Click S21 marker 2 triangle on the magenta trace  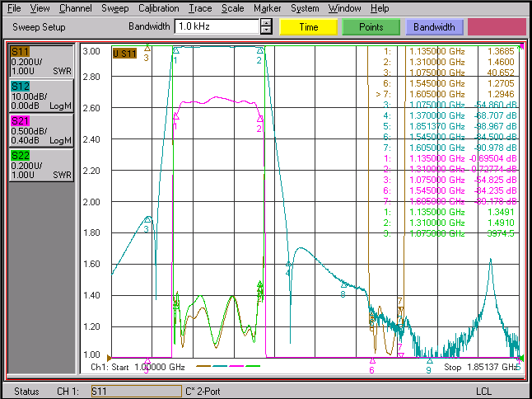tap(260, 119)
